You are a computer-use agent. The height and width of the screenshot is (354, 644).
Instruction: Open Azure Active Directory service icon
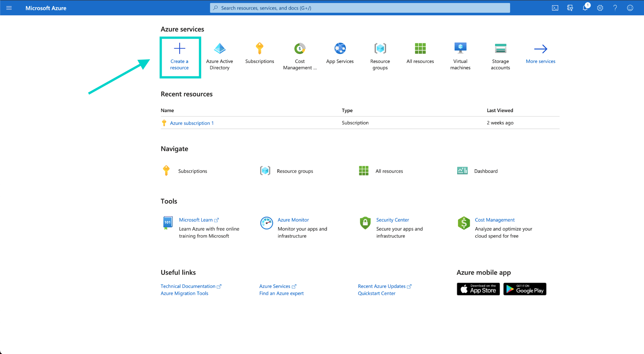pos(220,48)
